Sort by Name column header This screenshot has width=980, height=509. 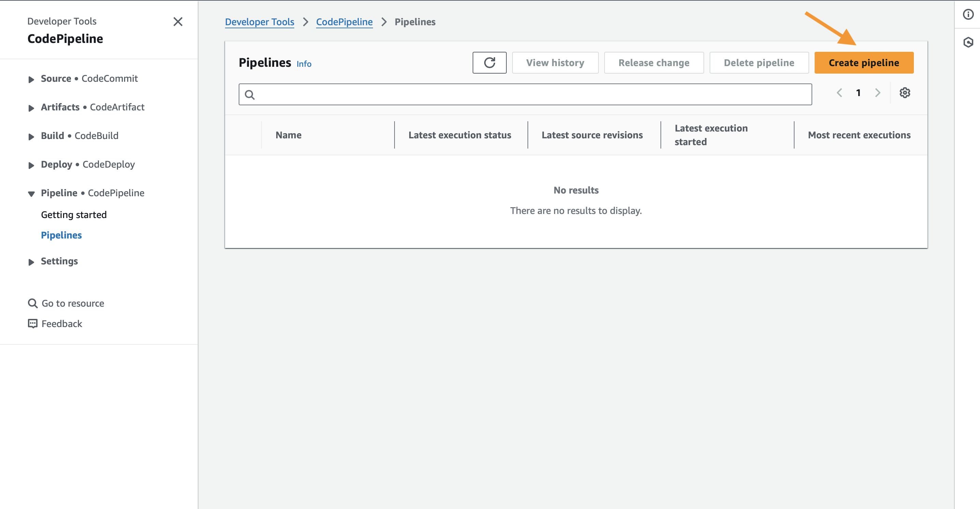click(x=288, y=135)
